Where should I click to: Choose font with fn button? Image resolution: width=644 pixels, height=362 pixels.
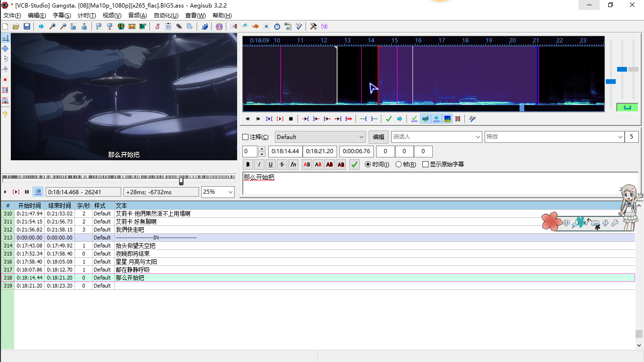[x=293, y=165]
